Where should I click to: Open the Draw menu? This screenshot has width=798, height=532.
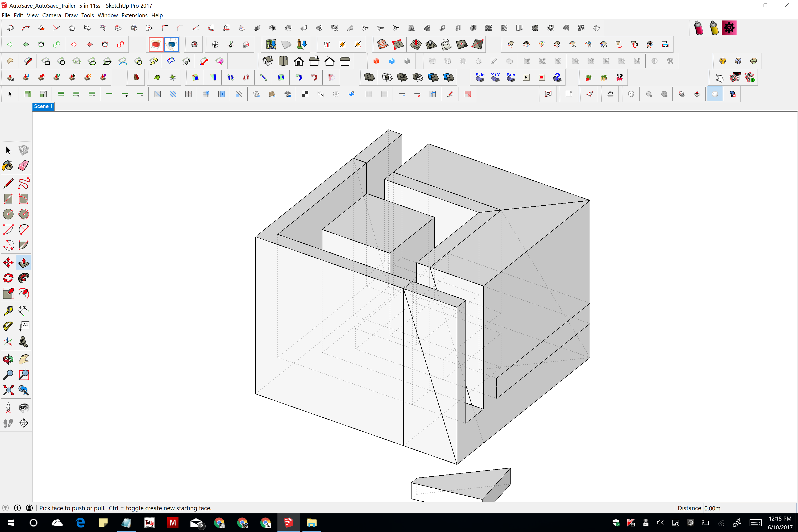[x=71, y=15]
